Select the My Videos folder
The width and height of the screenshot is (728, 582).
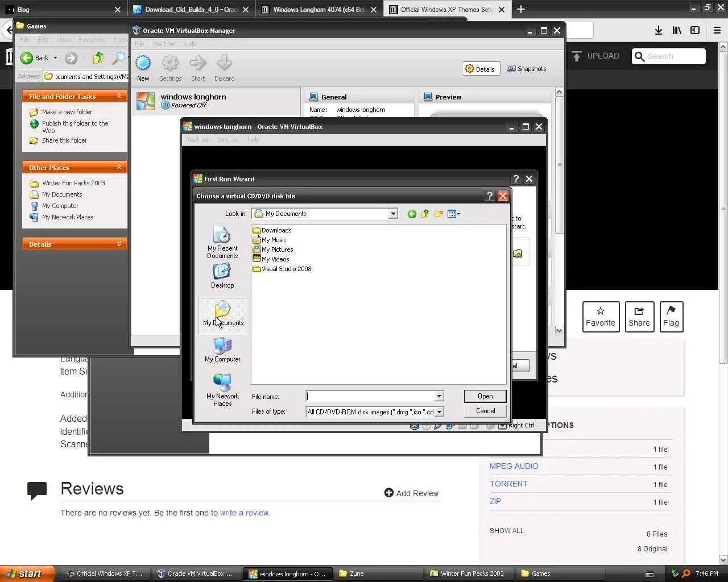tap(271, 259)
